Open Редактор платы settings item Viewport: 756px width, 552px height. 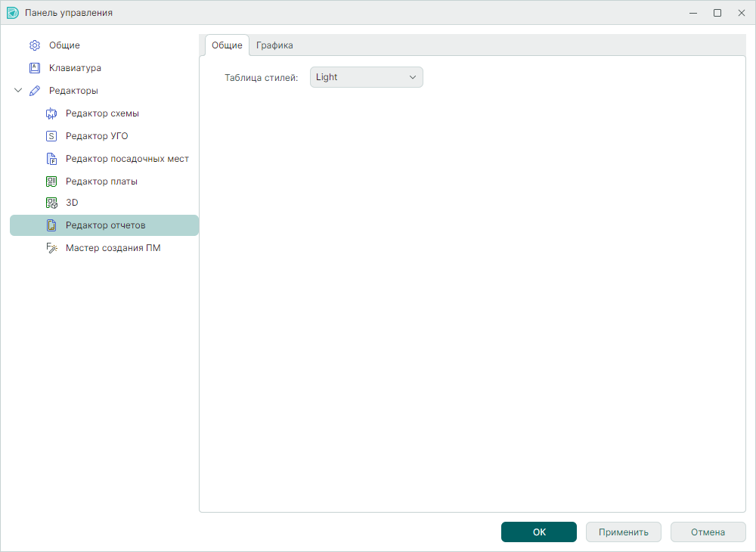(101, 181)
